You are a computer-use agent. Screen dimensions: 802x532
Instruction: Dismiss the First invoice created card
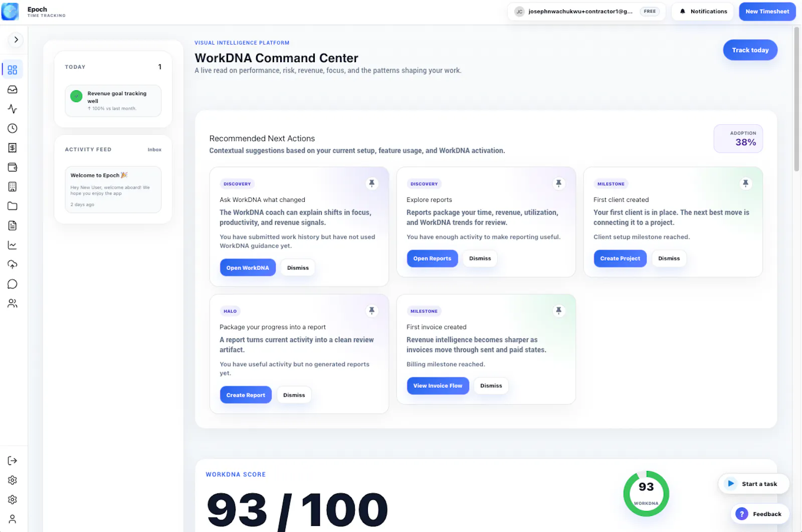(491, 386)
